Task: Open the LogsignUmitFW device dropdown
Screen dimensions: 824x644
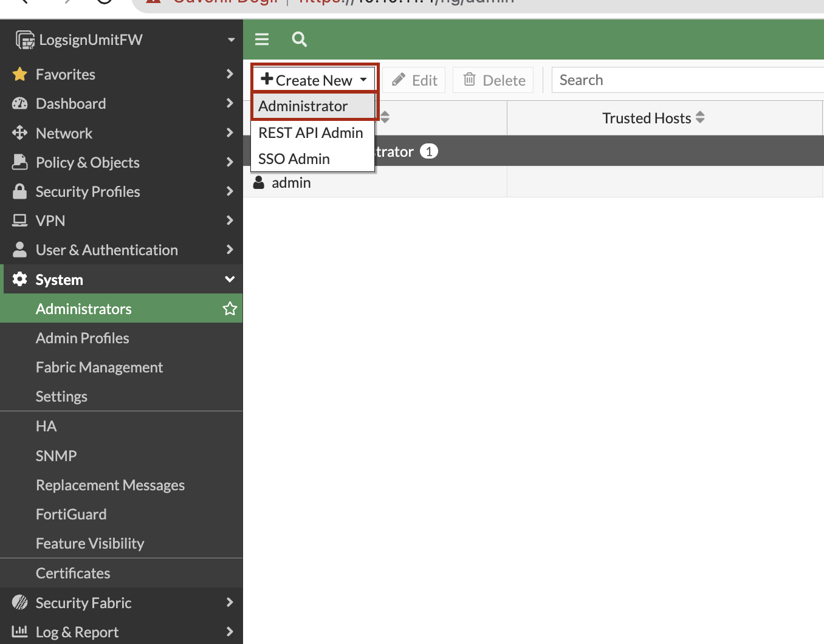Action: coord(231,40)
